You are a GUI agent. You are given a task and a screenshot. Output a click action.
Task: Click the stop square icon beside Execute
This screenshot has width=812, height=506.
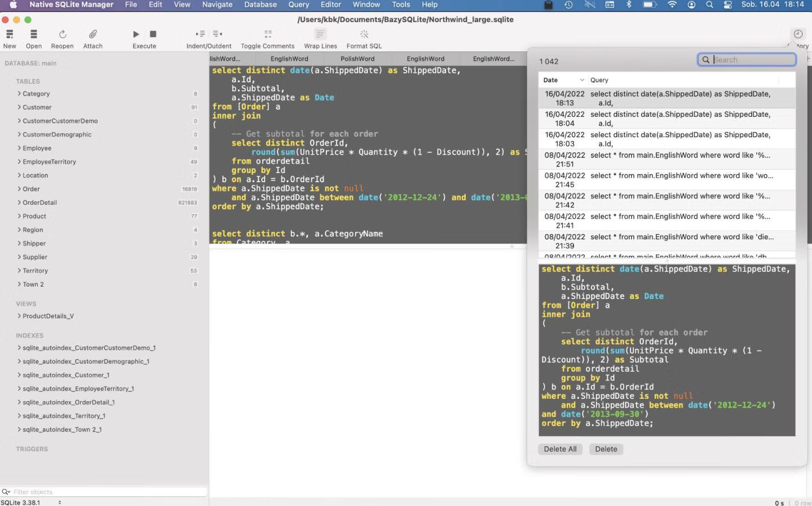point(153,34)
